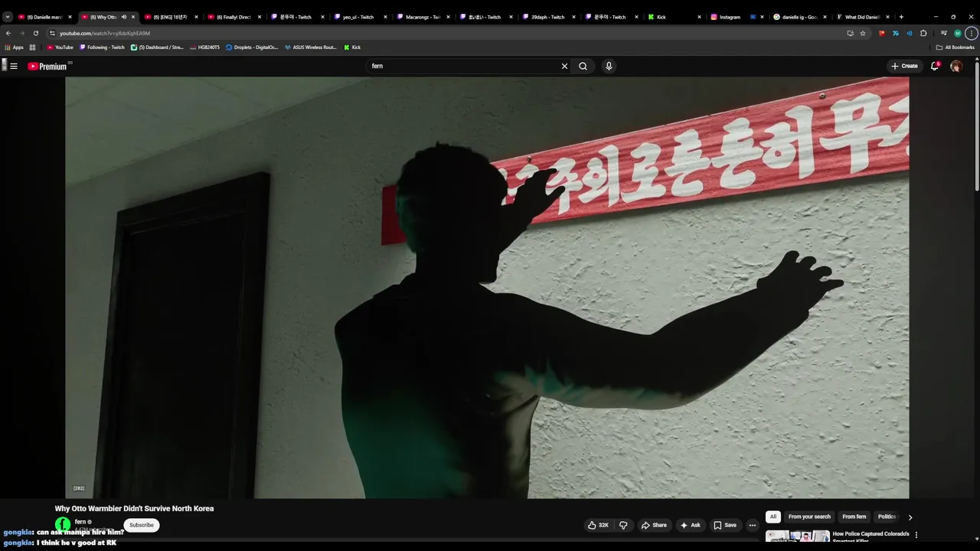This screenshot has width=980, height=551.
Task: Open Apps shortcut in bookmarks bar
Action: pos(15,47)
